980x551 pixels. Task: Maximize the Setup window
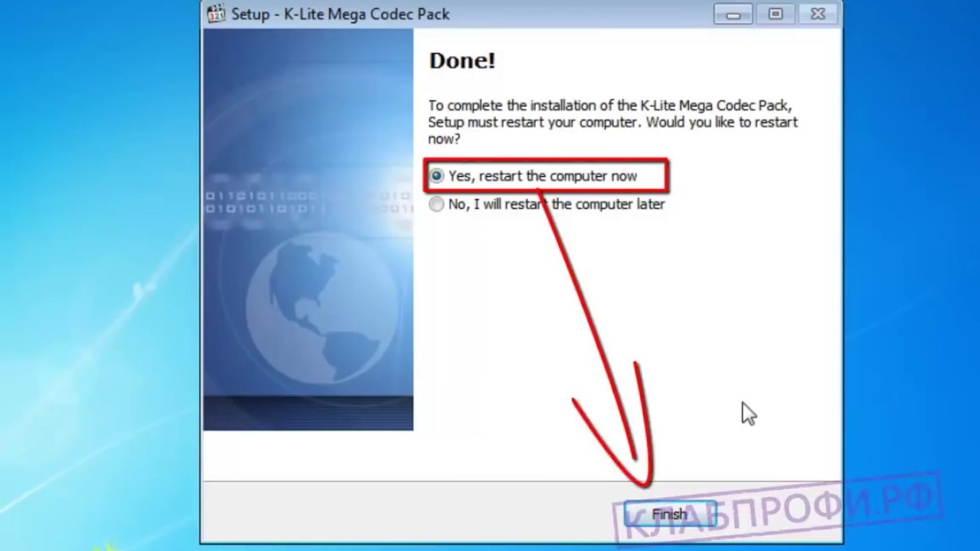[x=776, y=14]
